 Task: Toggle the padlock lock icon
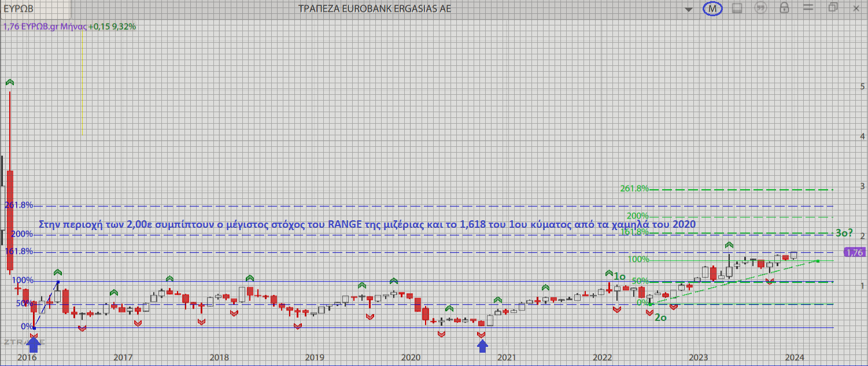click(x=784, y=8)
